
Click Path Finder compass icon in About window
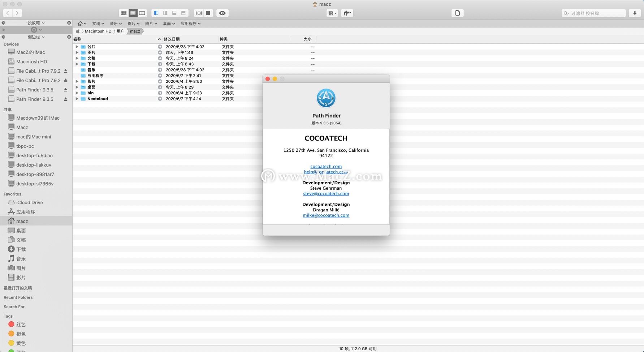click(x=326, y=98)
